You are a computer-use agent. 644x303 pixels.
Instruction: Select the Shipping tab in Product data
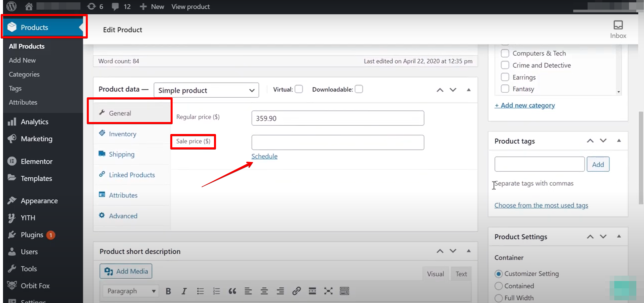click(122, 154)
